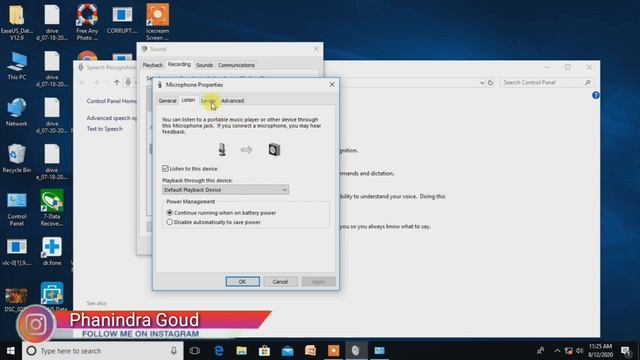This screenshot has width=640, height=360.
Task: Open Network desktop icon
Action: tap(17, 112)
